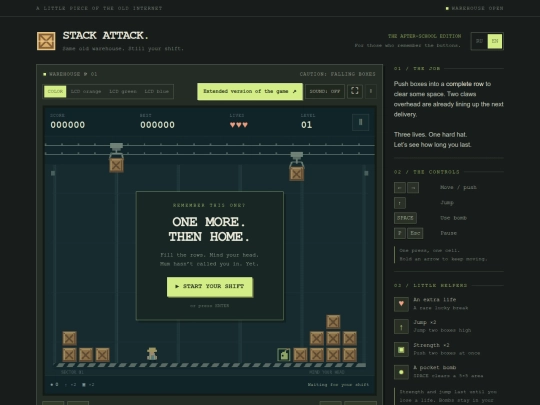Click the Strength ×2 square icon

coord(401,350)
